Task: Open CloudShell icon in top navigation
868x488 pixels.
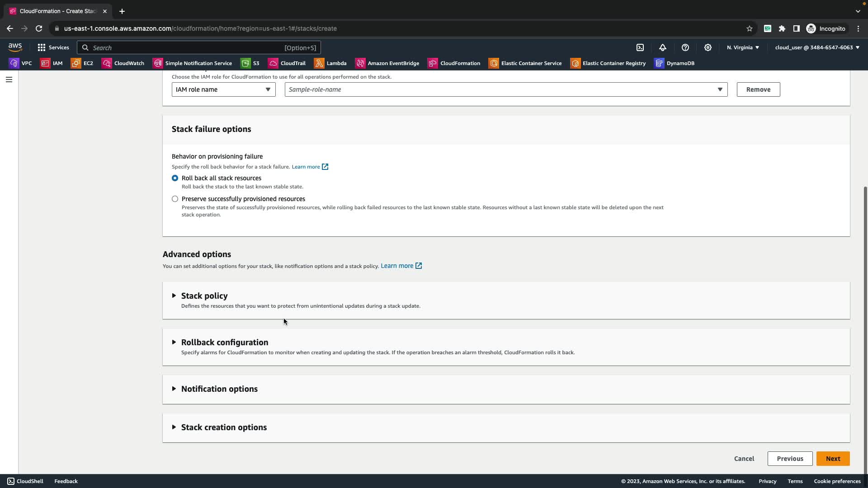Action: point(640,47)
